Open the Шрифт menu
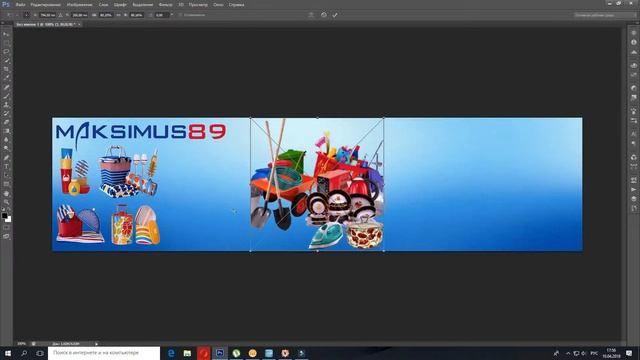The width and height of the screenshot is (640, 360). [120, 5]
